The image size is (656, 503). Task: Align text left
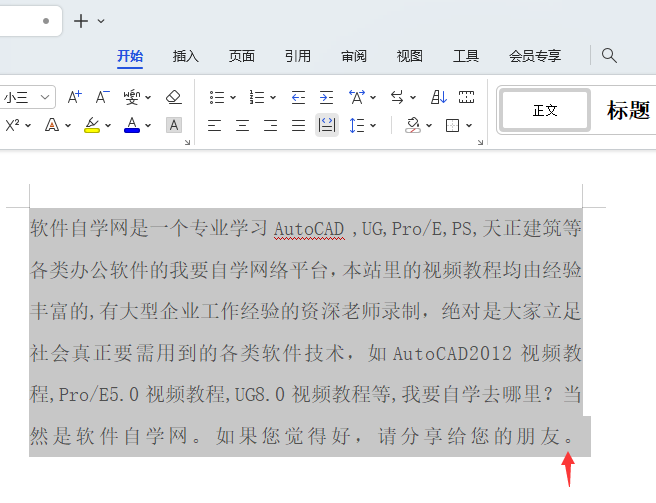pos(214,125)
